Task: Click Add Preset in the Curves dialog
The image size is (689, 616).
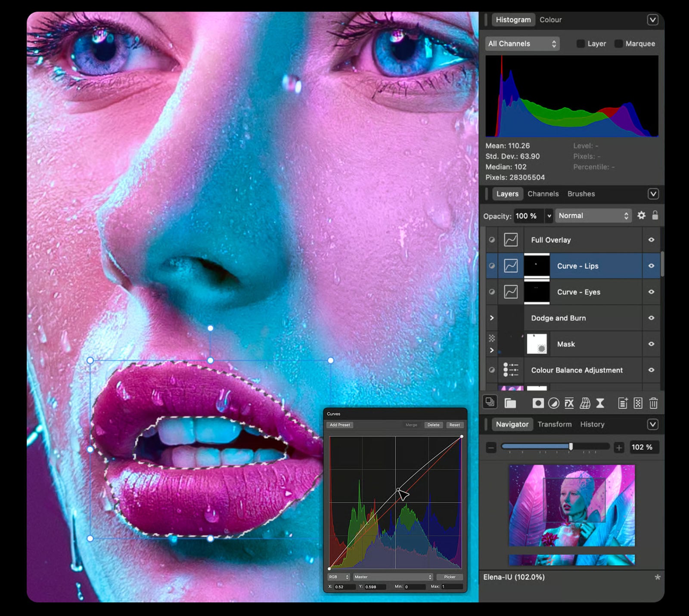Action: coord(340,425)
